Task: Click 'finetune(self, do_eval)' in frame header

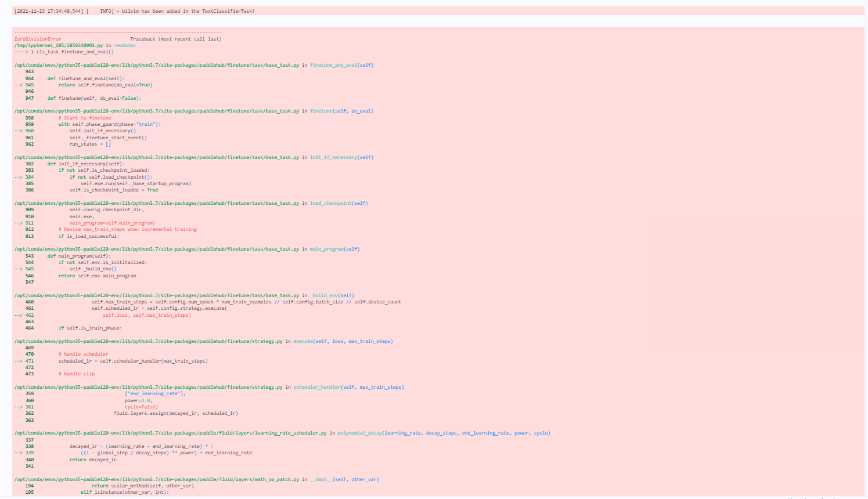Action: (341, 111)
